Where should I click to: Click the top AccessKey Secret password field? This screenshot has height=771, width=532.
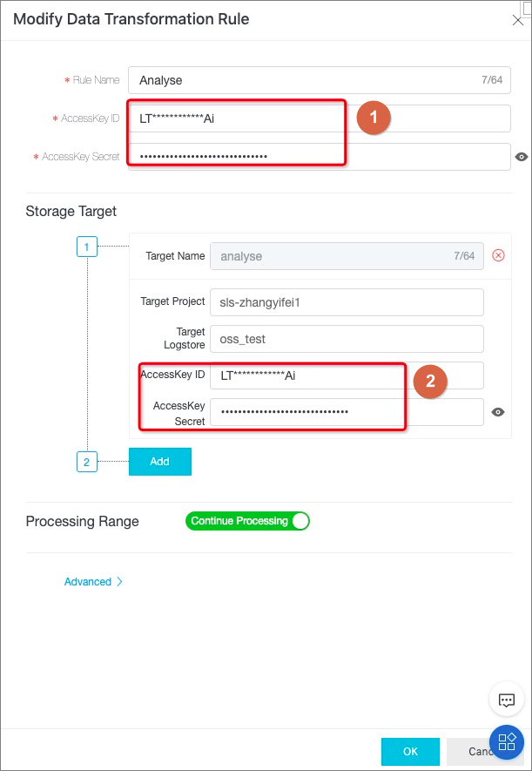tap(320, 157)
